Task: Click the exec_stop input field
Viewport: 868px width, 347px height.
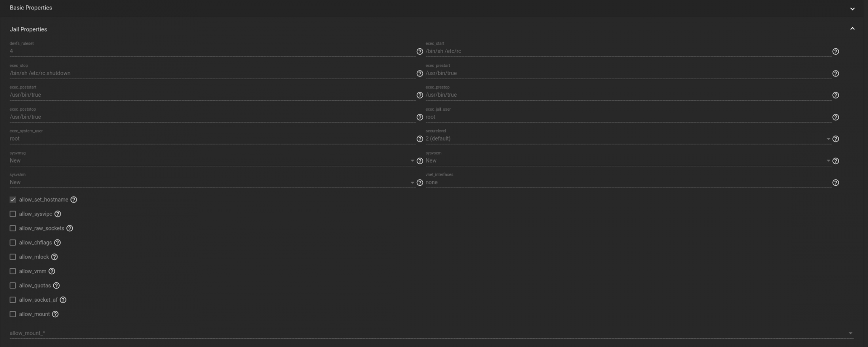Action: 212,73
